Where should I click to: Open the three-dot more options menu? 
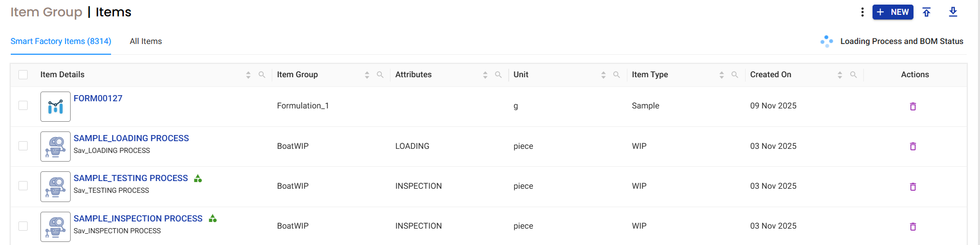tap(862, 12)
